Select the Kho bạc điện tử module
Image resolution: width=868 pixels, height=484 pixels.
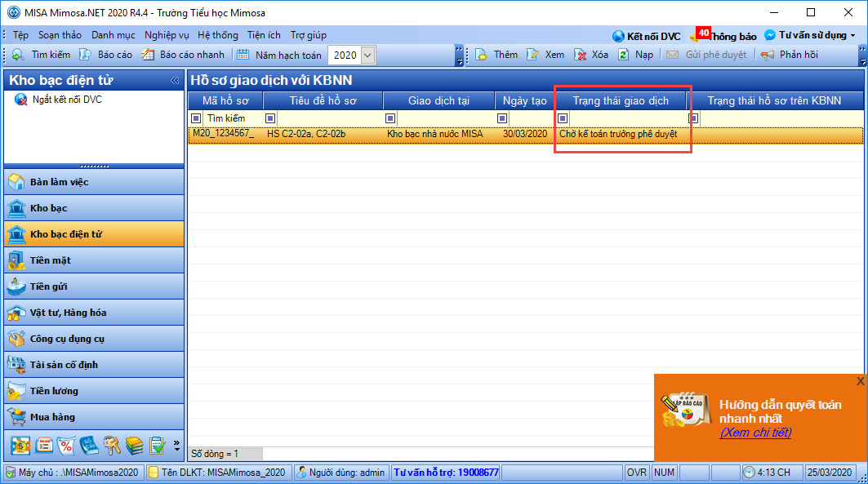94,234
